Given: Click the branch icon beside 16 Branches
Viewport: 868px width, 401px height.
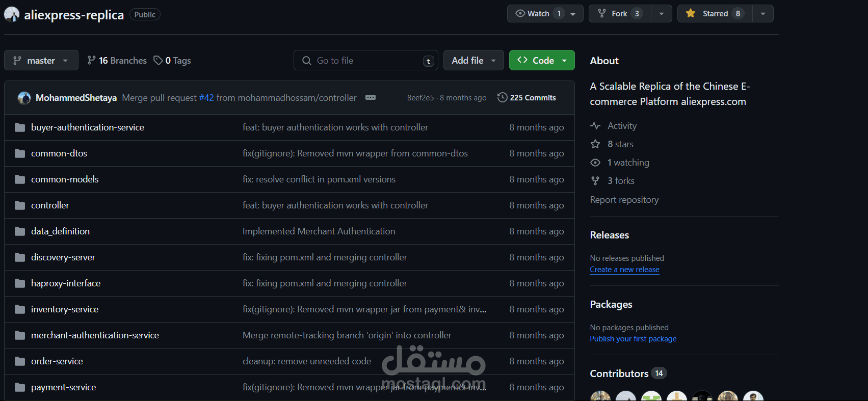Looking at the screenshot, I should (91, 60).
